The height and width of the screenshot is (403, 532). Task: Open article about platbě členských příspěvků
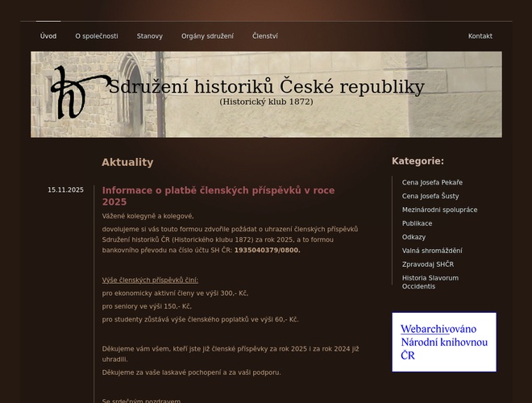click(218, 196)
